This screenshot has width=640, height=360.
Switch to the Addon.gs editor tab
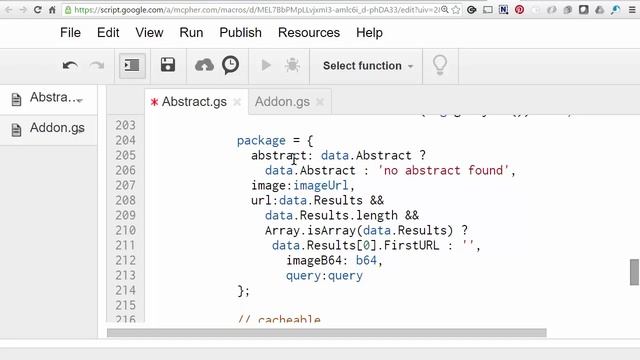click(282, 102)
